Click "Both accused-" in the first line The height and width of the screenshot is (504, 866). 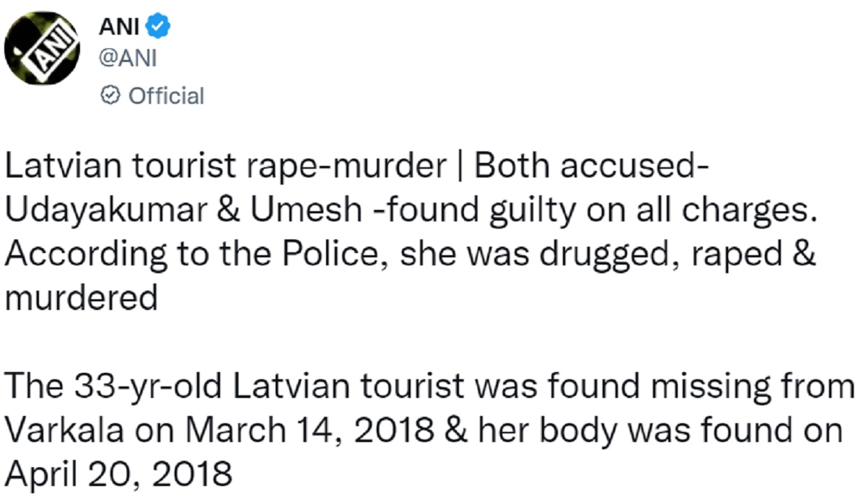(x=592, y=168)
